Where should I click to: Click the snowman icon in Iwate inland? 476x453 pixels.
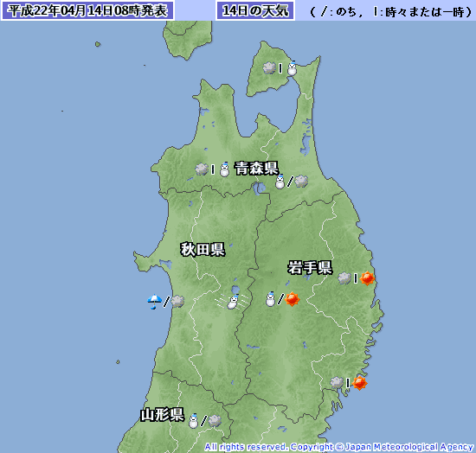tap(270, 299)
